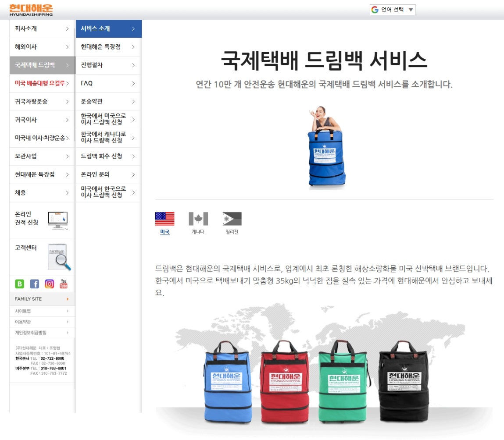Click the red Dreambag image
Viewport: 504px width, 440px height.
(285, 382)
